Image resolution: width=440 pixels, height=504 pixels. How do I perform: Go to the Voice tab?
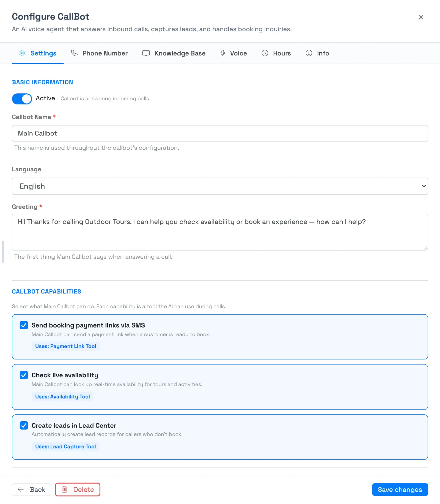point(233,53)
